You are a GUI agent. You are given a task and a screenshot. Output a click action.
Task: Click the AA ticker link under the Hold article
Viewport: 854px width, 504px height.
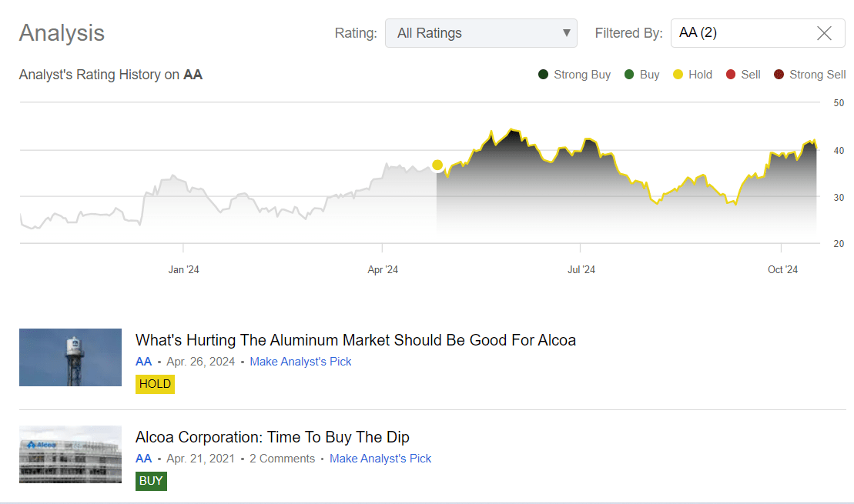click(x=143, y=362)
